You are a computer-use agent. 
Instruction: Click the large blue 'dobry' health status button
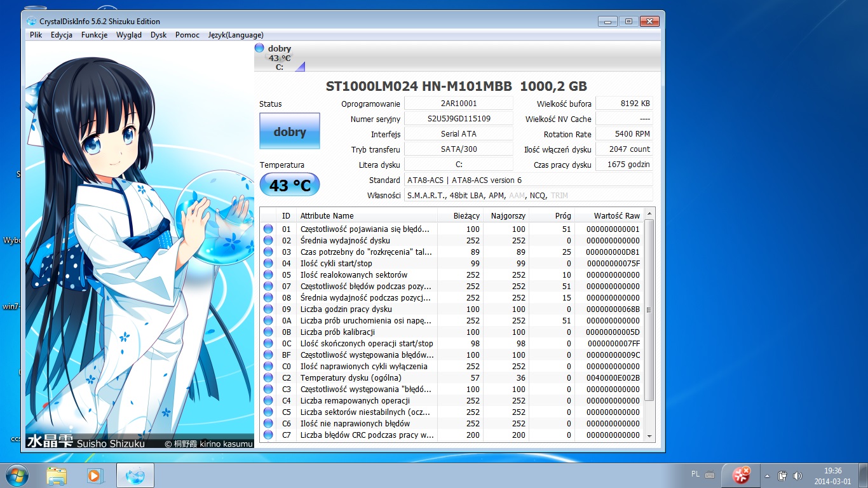point(290,132)
